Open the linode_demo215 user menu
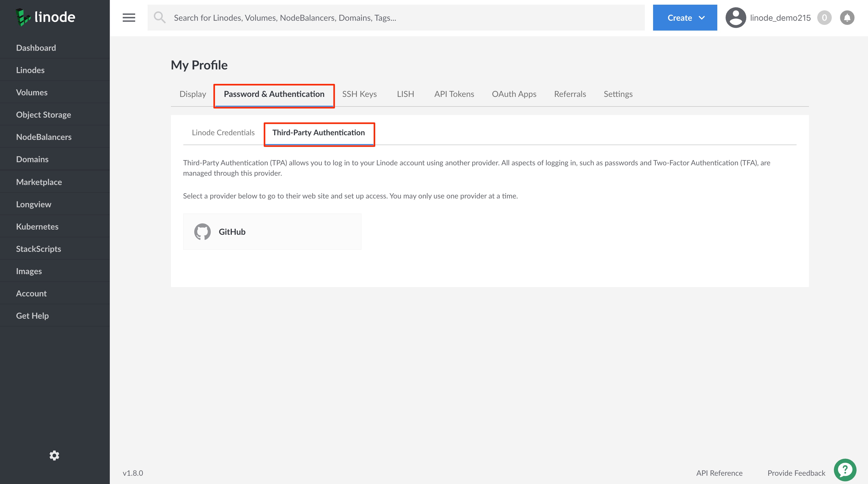The image size is (868, 484). [x=780, y=18]
